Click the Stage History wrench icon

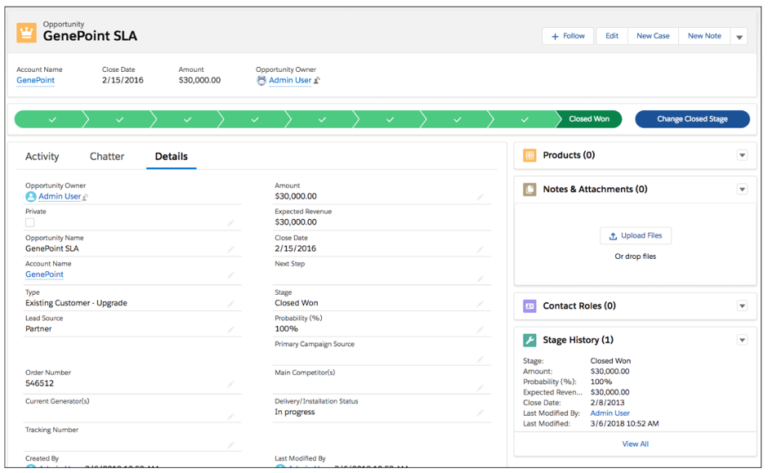pos(529,340)
